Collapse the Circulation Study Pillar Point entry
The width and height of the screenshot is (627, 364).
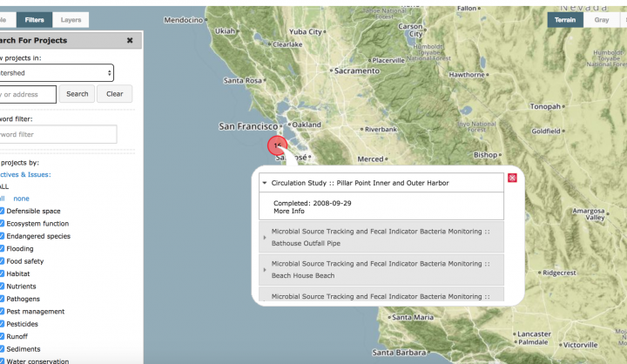click(381, 183)
